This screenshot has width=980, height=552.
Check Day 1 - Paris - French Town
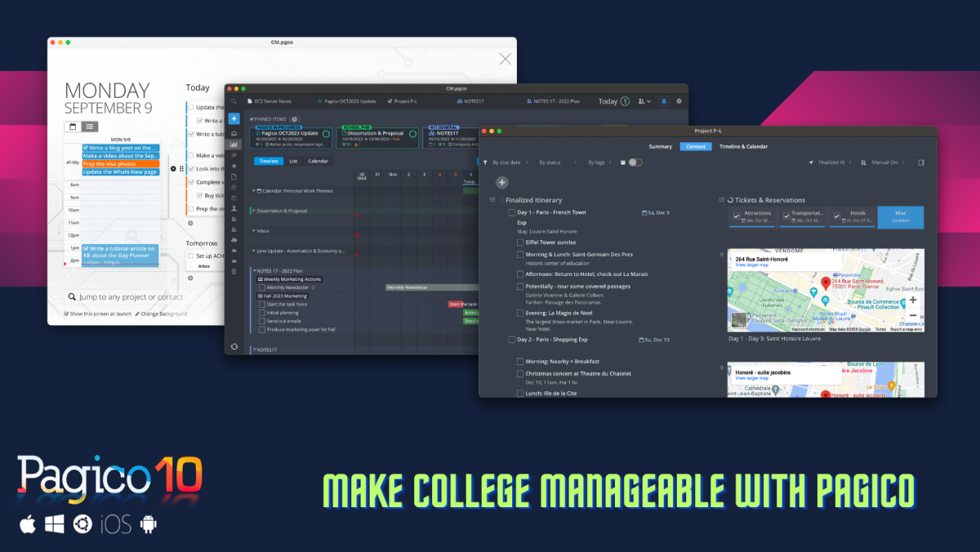(x=512, y=212)
